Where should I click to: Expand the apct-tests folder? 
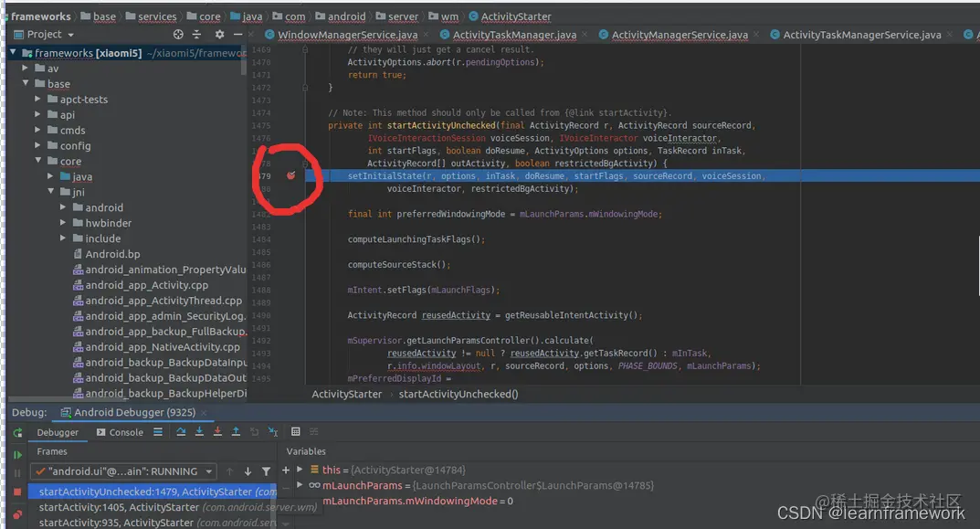coord(37,99)
